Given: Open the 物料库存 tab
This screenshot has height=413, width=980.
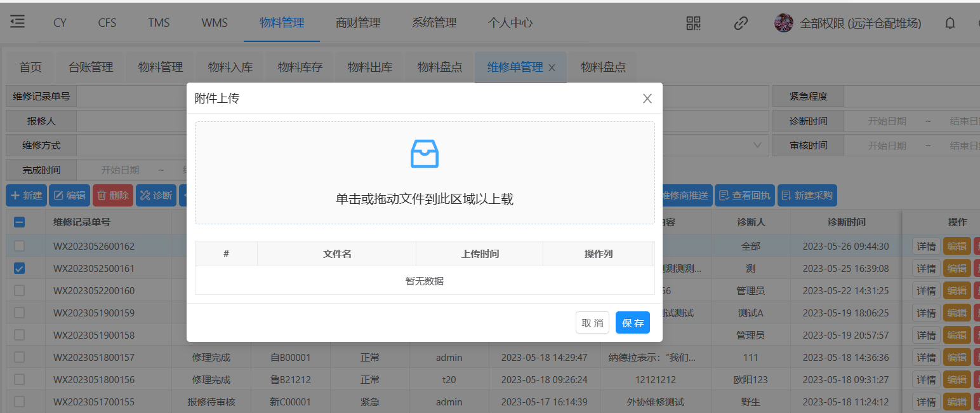Looking at the screenshot, I should click(x=300, y=67).
